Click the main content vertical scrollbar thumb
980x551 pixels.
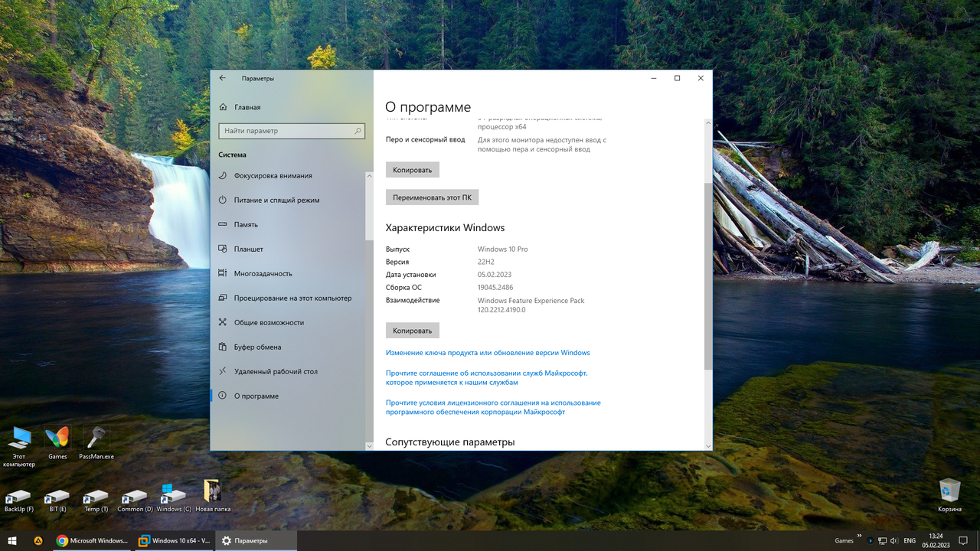pyautogui.click(x=708, y=277)
